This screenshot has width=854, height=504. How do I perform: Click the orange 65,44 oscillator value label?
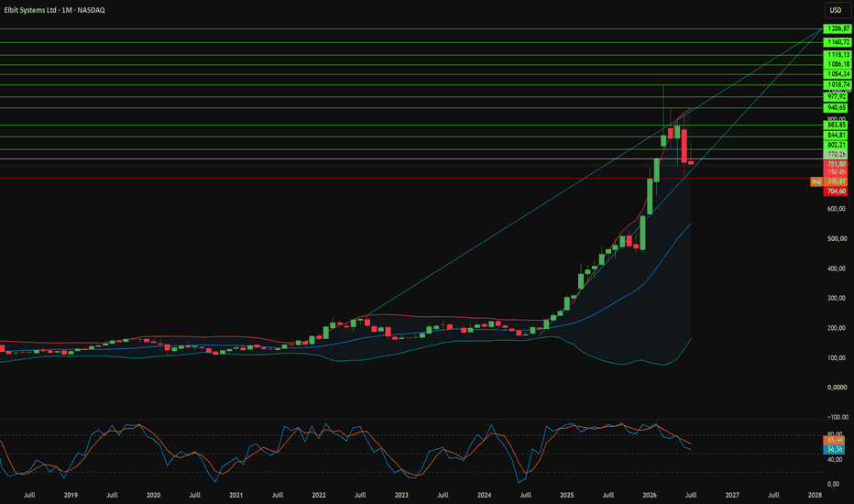tap(835, 440)
